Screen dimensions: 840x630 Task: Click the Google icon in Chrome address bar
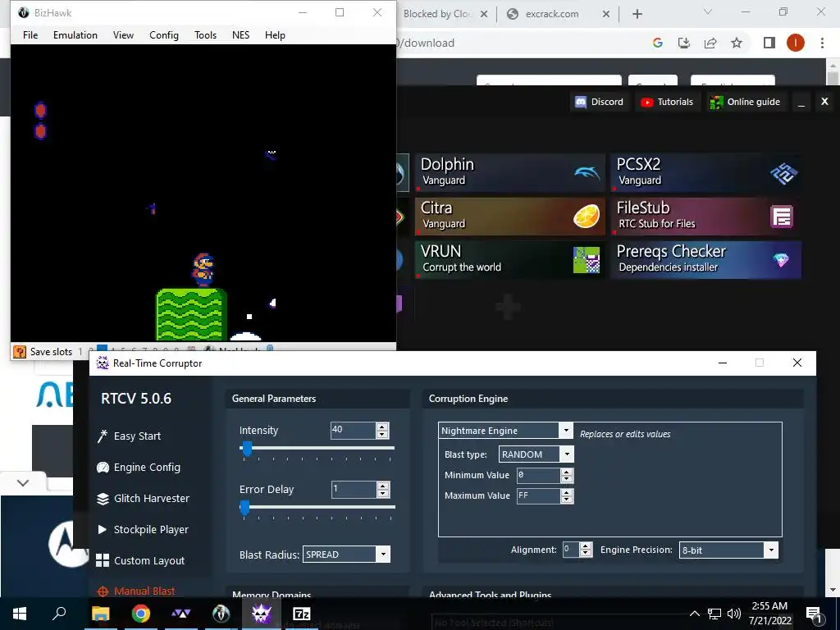tap(658, 43)
